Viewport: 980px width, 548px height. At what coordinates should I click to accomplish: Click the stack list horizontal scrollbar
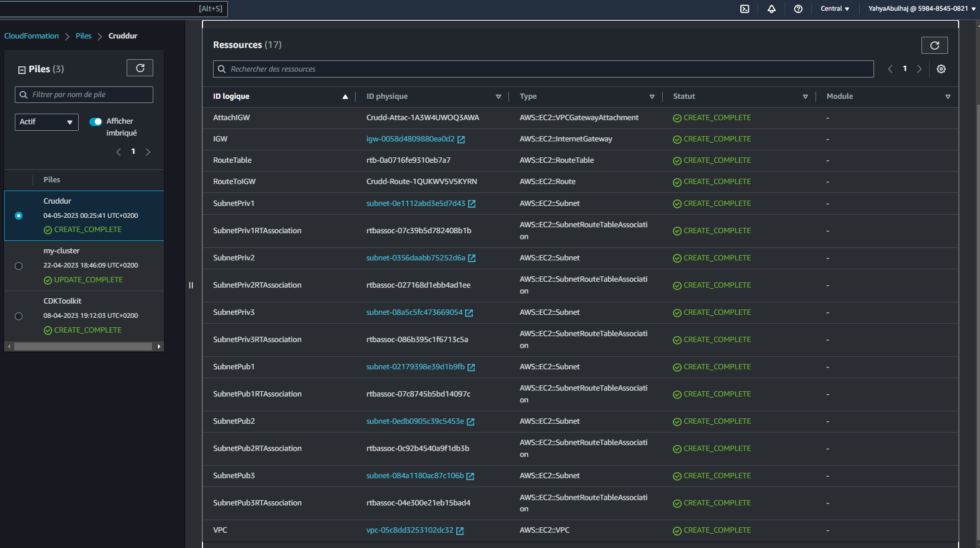click(x=83, y=347)
